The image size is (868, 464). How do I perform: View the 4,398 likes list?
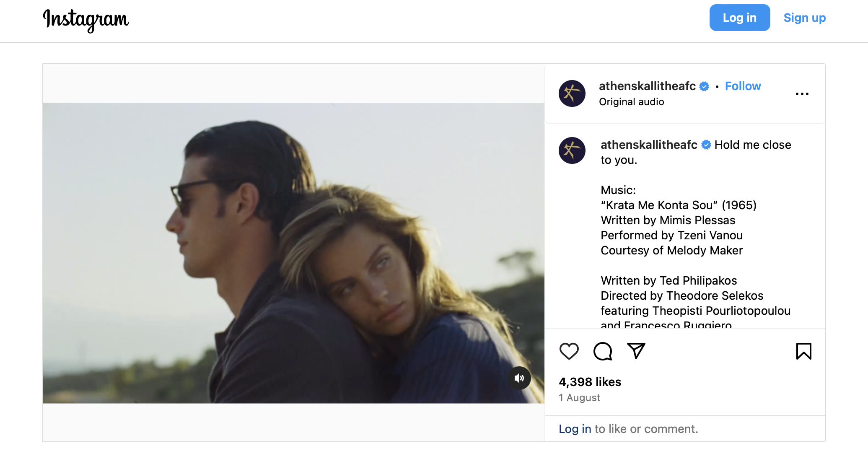590,382
